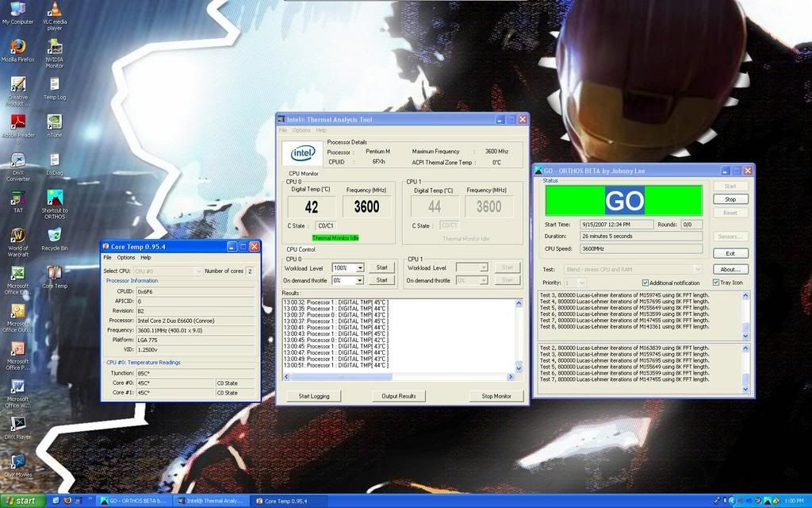Open the File menu in Thermal Analysis Tool
812x508 pixels.
tap(283, 130)
